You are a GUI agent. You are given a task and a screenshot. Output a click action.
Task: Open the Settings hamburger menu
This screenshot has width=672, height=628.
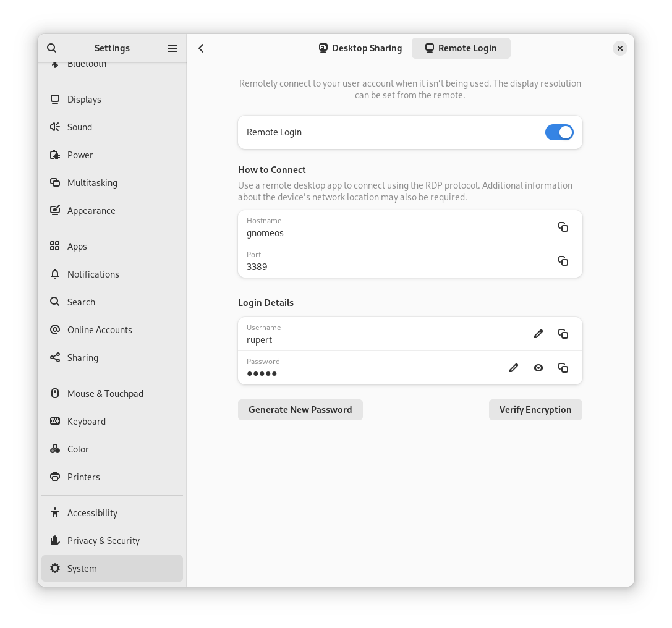point(172,48)
